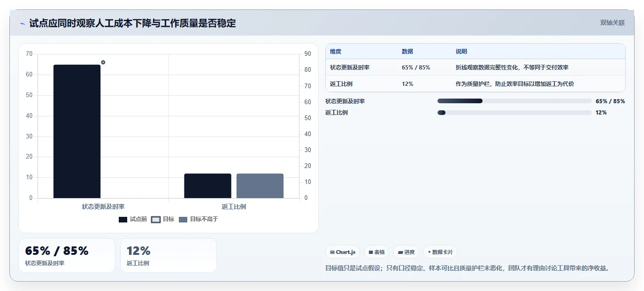Click the dark 试点前 bar for 返工比例
644x291 pixels.
click(207, 186)
